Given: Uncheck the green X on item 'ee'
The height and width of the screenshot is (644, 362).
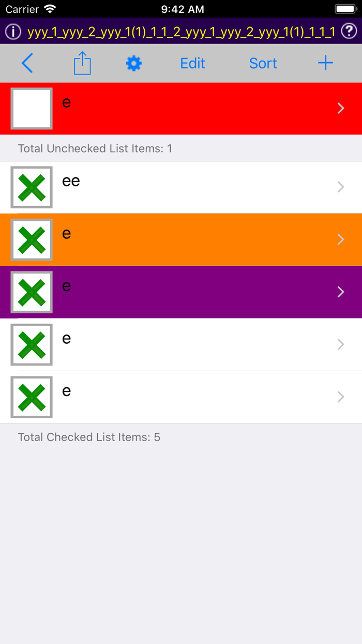Looking at the screenshot, I should tap(31, 187).
